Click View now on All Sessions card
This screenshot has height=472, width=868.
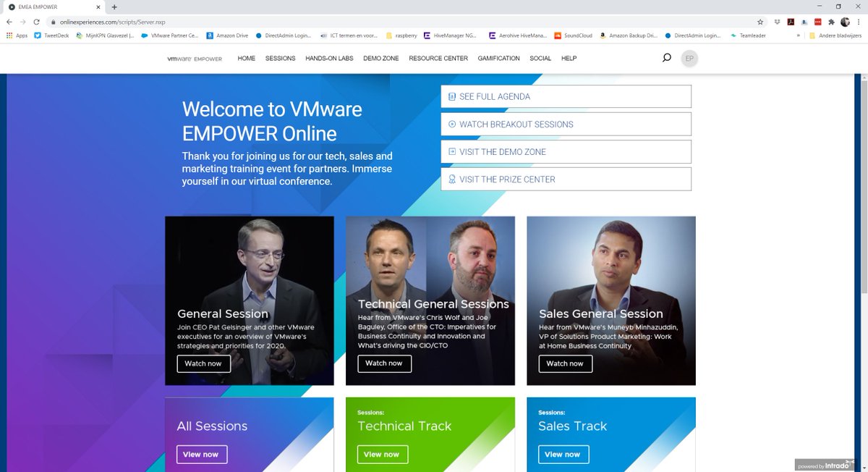[x=201, y=455]
